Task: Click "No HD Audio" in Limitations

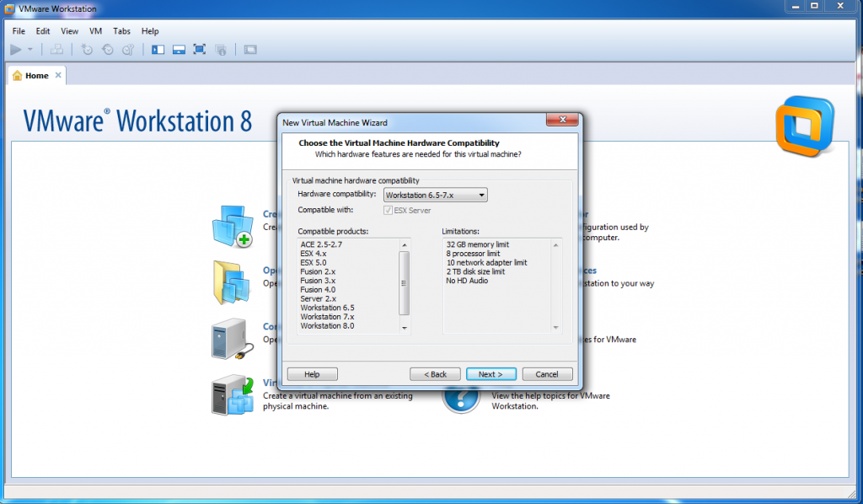Action: 467,281
